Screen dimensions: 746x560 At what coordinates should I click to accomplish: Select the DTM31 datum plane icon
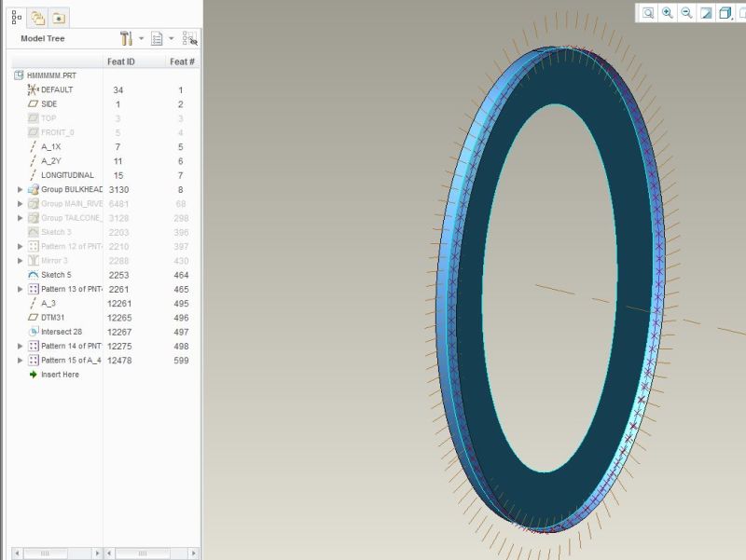tap(33, 317)
